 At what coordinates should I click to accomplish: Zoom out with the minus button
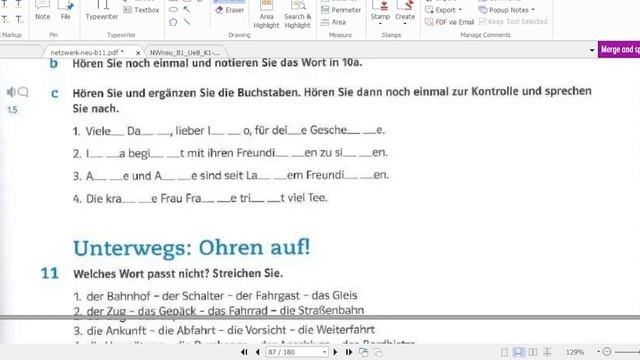(x=607, y=352)
